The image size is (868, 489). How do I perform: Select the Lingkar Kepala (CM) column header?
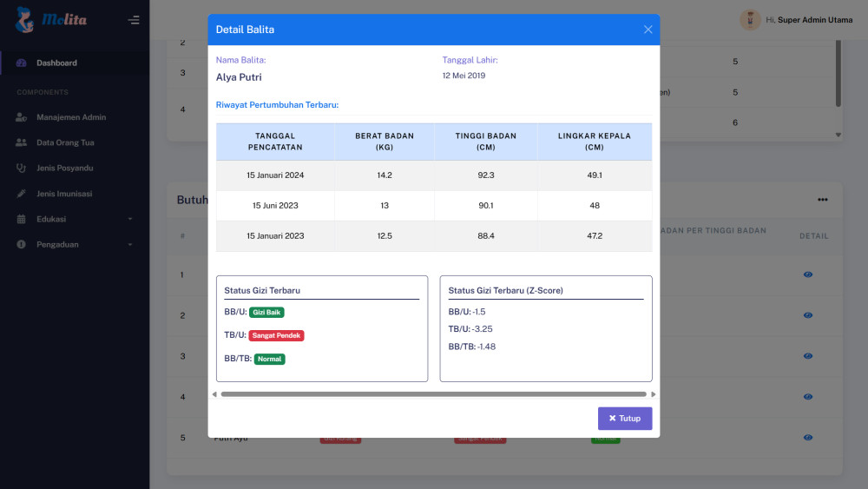[595, 142]
